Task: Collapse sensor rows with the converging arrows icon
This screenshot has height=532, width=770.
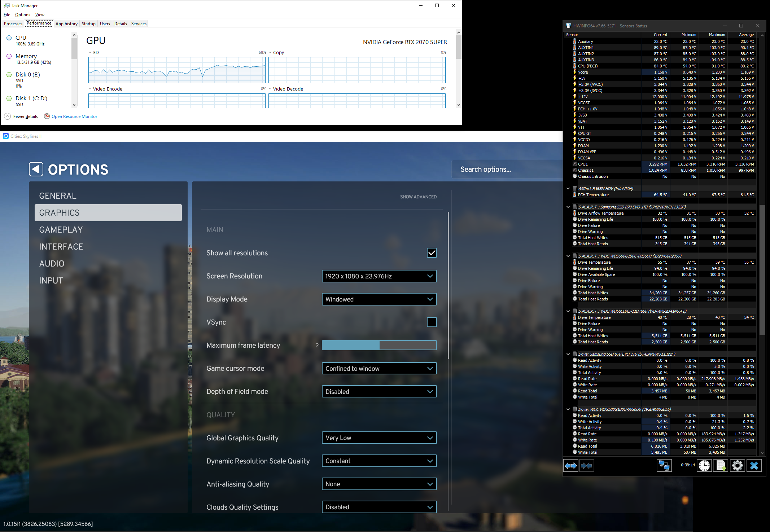Action: tap(587, 465)
